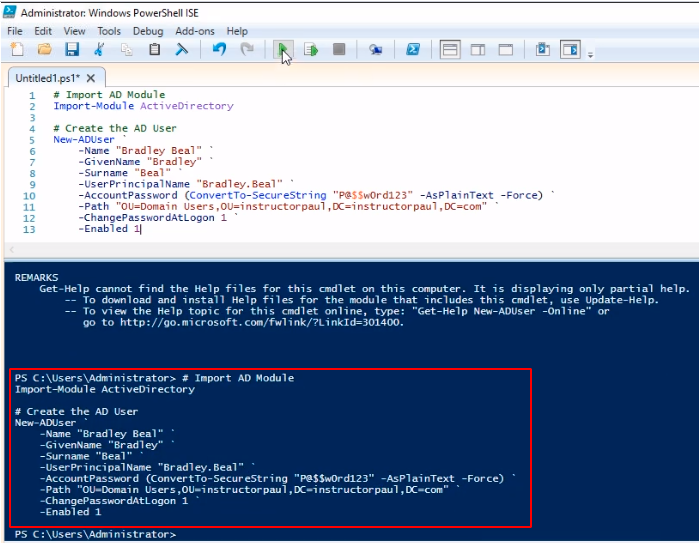The width and height of the screenshot is (699, 543).
Task: Save the script with the floppy icon
Action: pyautogui.click(x=72, y=49)
